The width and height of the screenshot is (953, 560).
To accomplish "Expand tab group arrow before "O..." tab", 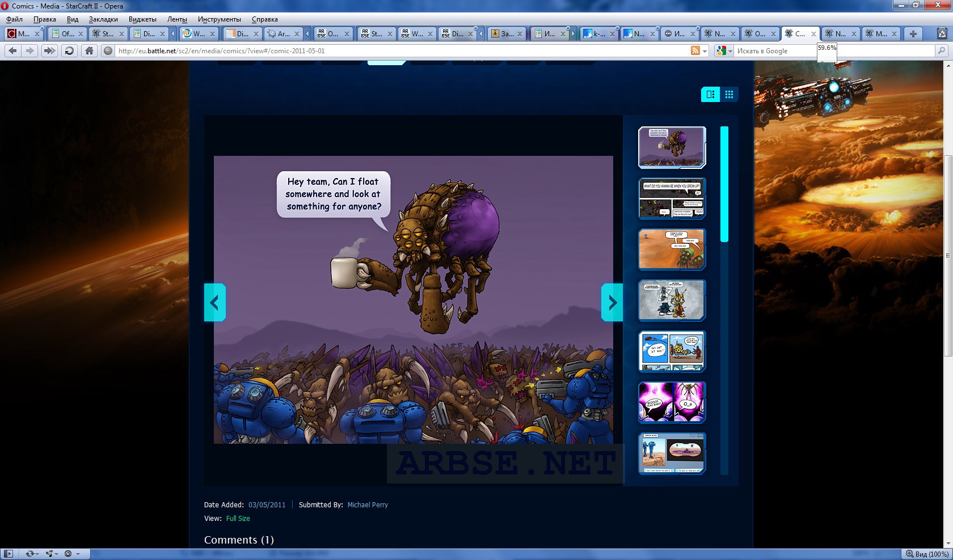I will (307, 33).
